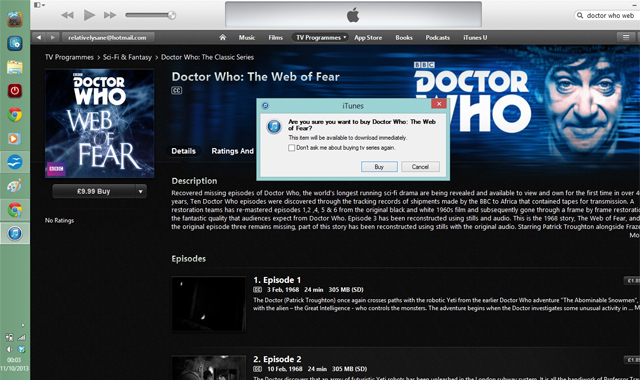This screenshot has height=380, width=640.
Task: Click the rewind button at the top
Action: coord(67,15)
